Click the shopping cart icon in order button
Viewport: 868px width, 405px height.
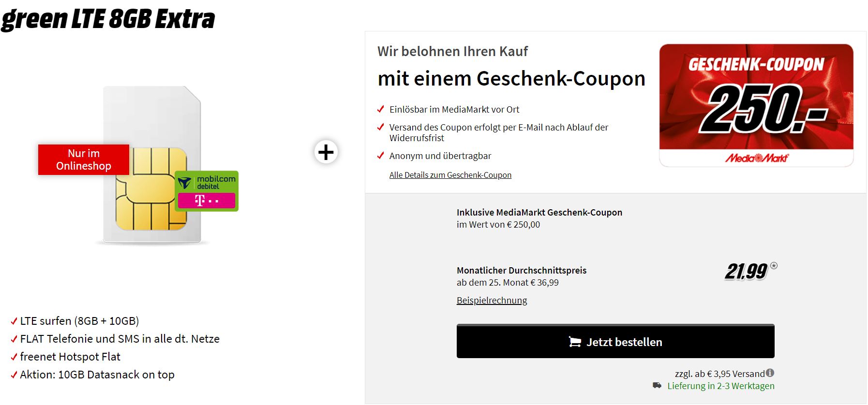575,342
